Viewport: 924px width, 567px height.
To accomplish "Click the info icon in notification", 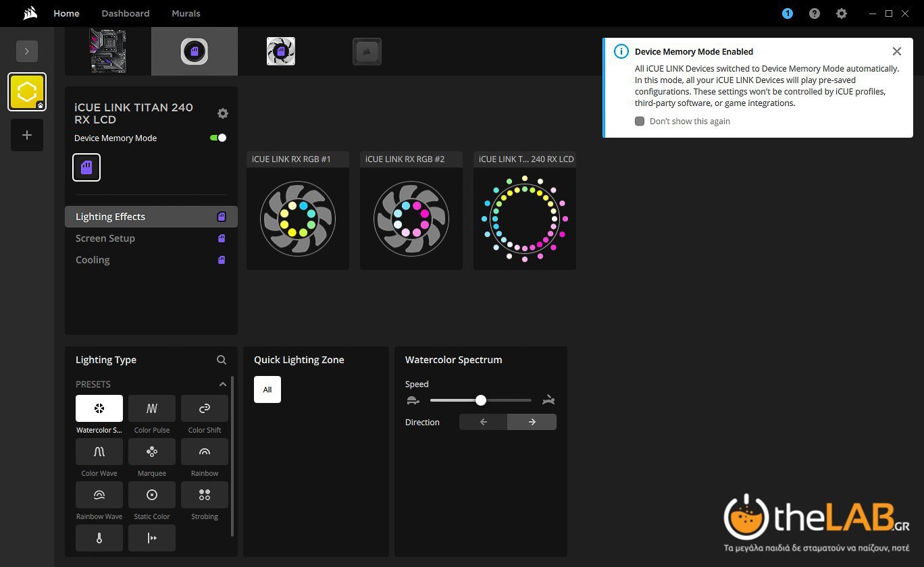I will click(621, 51).
